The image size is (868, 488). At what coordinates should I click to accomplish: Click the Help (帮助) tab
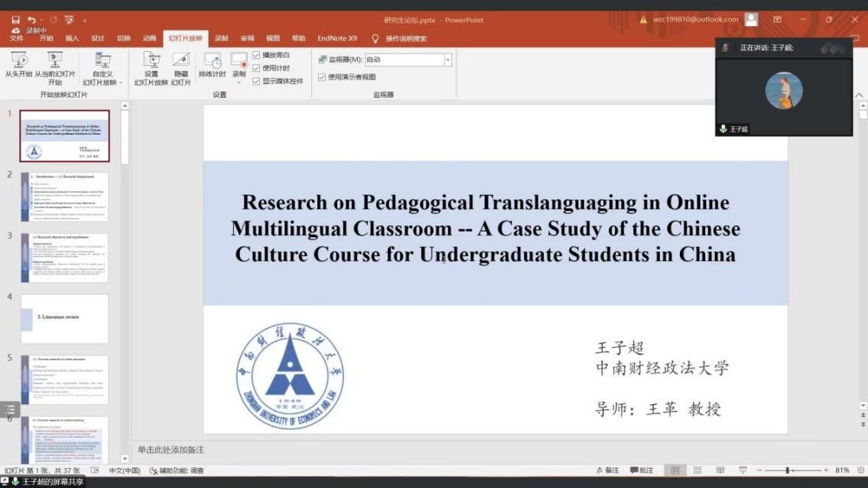pos(298,38)
